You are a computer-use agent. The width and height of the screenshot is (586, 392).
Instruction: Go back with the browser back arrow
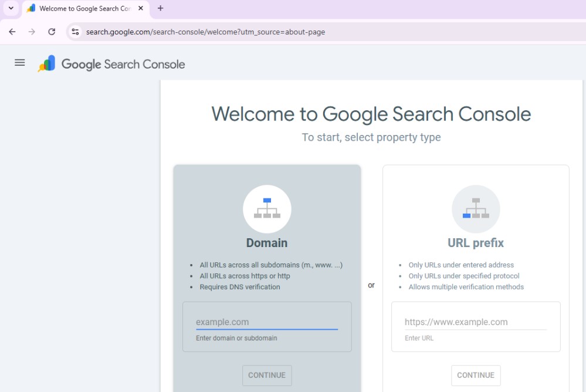coord(12,32)
